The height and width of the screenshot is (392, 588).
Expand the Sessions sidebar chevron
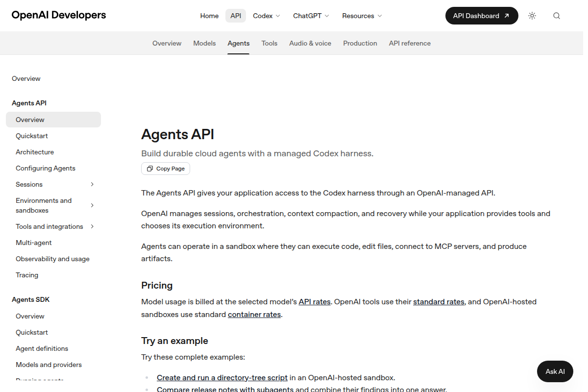92,184
